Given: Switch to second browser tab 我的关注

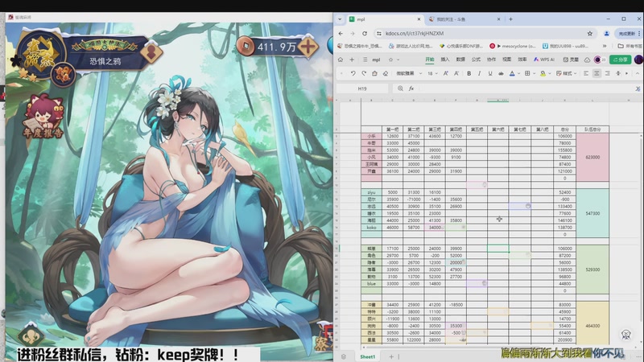Looking at the screenshot, I should click(x=464, y=19).
